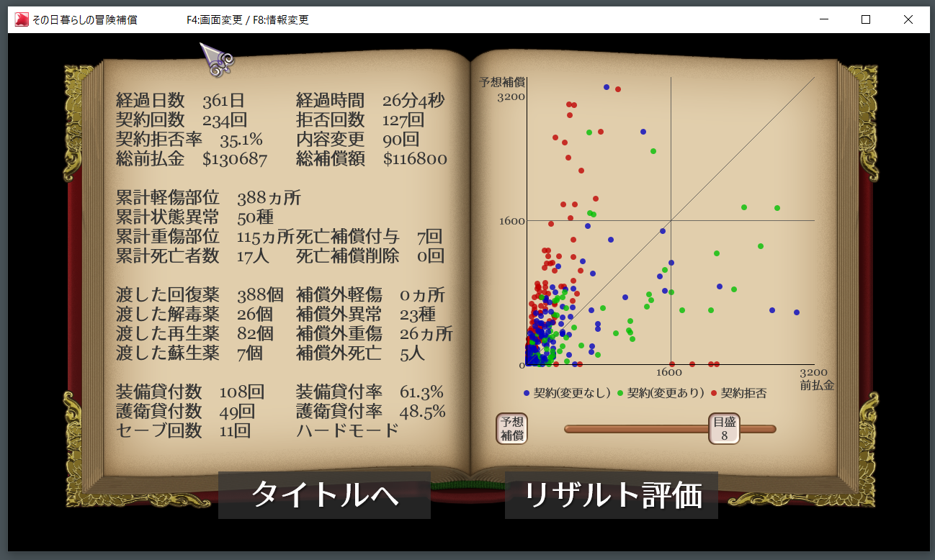Click the 前払金 x-axis label
935x560 pixels.
[x=817, y=386]
